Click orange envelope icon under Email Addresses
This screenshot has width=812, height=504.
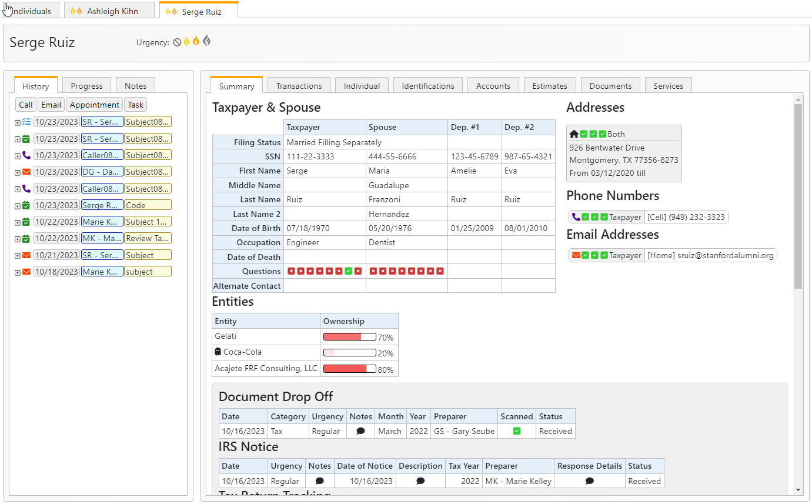(x=576, y=255)
